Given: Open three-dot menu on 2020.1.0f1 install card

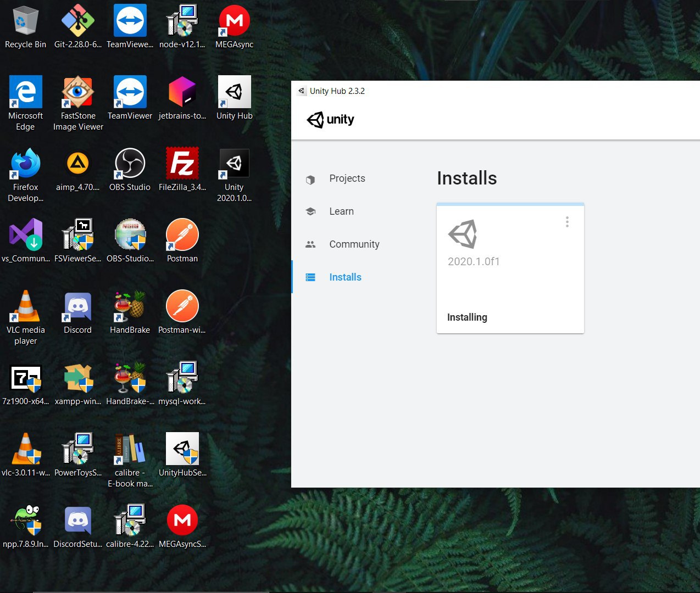Looking at the screenshot, I should pyautogui.click(x=567, y=222).
